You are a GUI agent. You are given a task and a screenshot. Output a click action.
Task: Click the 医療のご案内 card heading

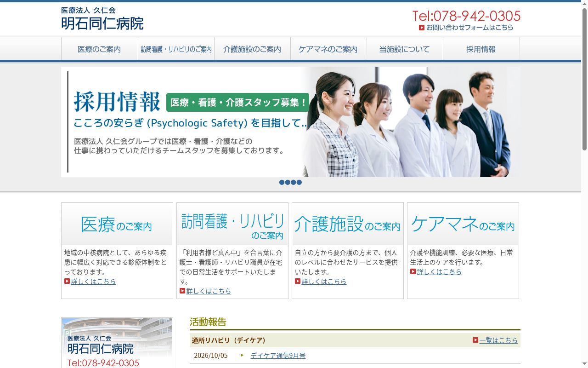click(117, 224)
